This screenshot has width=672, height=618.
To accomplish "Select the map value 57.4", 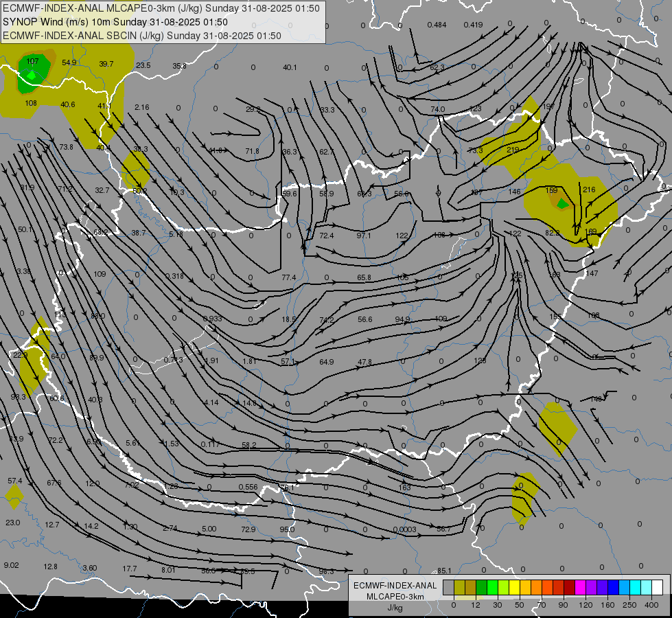I will pyautogui.click(x=15, y=481).
